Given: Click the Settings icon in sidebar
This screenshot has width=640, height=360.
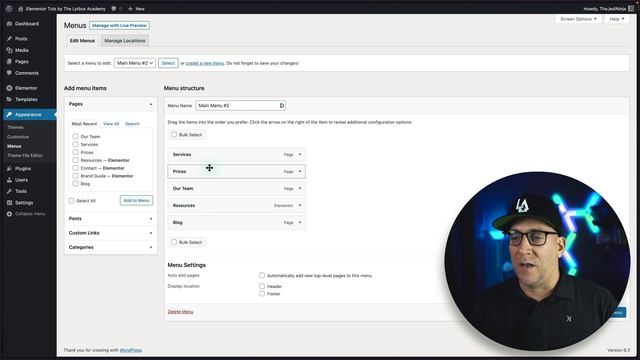Looking at the screenshot, I should tap(9, 203).
